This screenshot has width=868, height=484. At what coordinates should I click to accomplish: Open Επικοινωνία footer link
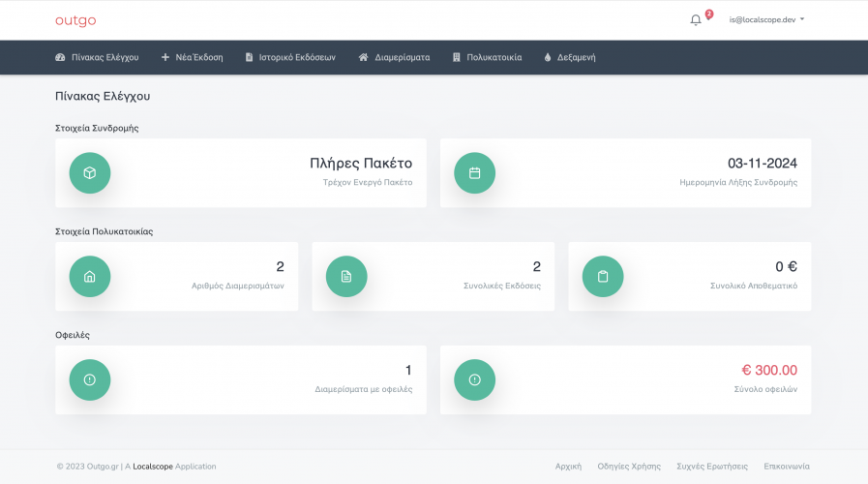(787, 467)
